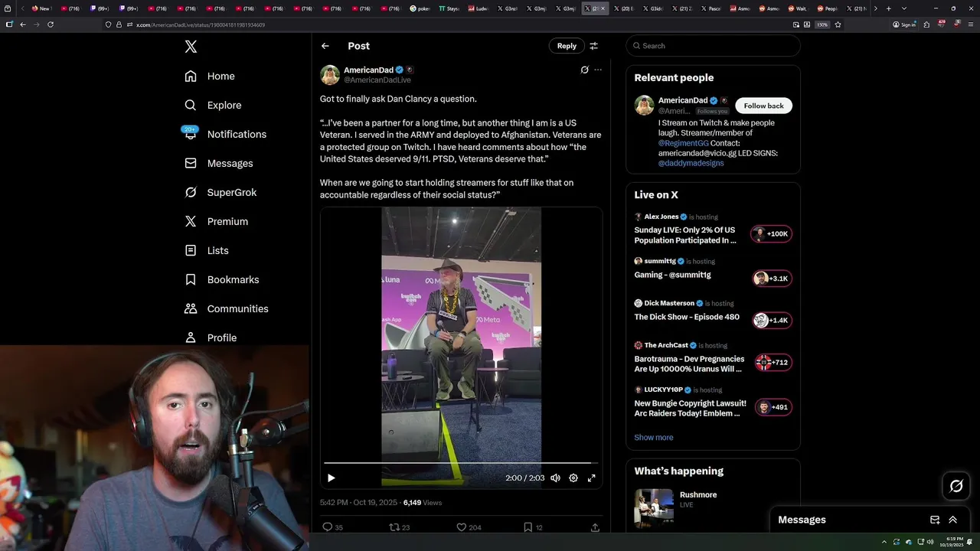
Task: Open Alex Jones Sunday LIVE broadcast
Action: (685, 235)
